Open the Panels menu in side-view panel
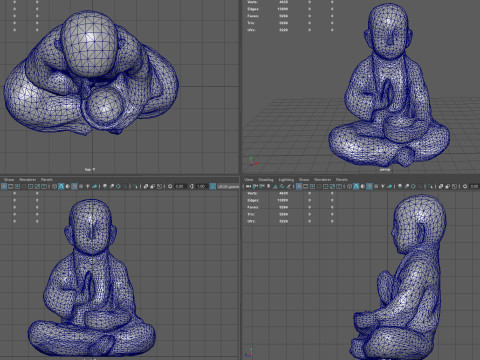Image resolution: width=480 pixels, height=360 pixels. click(342, 179)
